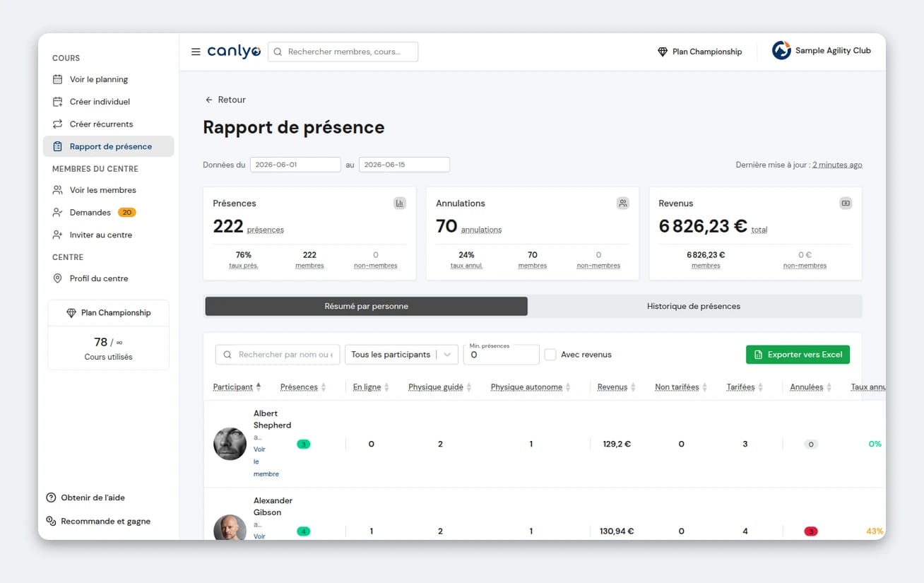Click the money icon on Revenus card

tap(846, 204)
